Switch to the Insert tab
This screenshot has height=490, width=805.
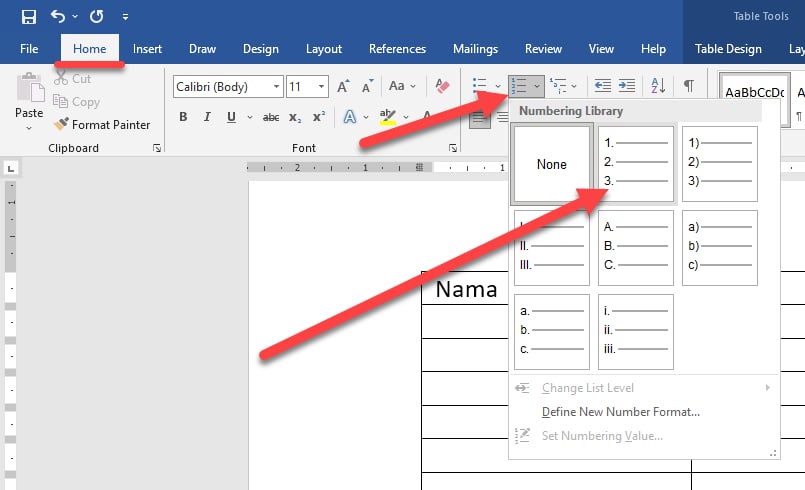click(147, 49)
